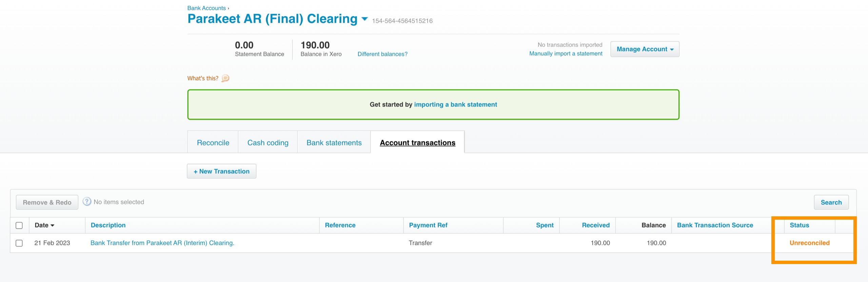Image resolution: width=868 pixels, height=282 pixels.
Task: Sort by the Spent column
Action: pyautogui.click(x=545, y=225)
